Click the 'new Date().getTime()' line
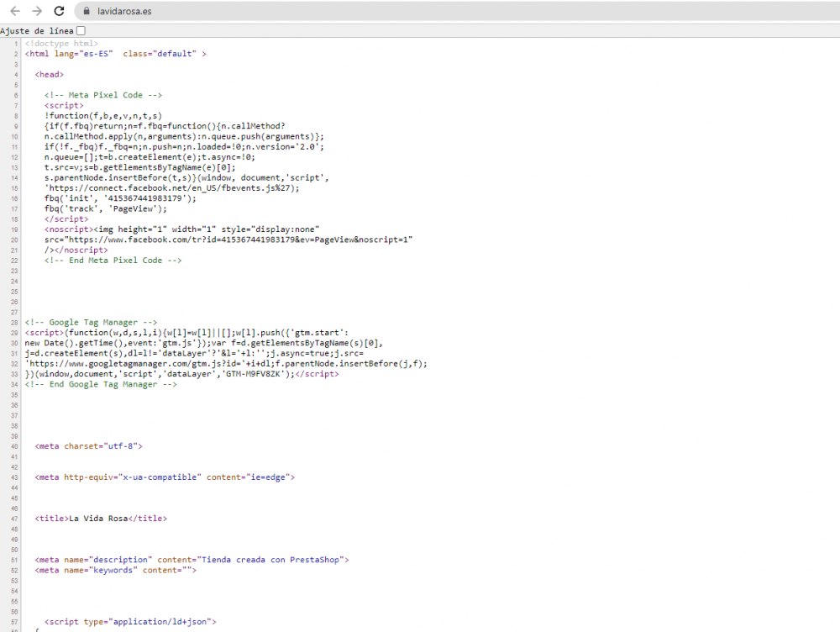 (203, 343)
